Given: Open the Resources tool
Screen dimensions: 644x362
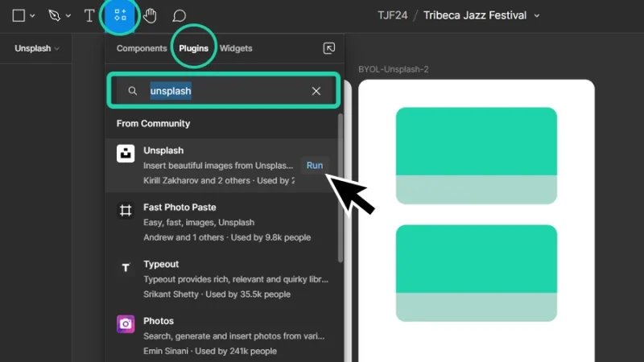Looking at the screenshot, I should coord(120,15).
